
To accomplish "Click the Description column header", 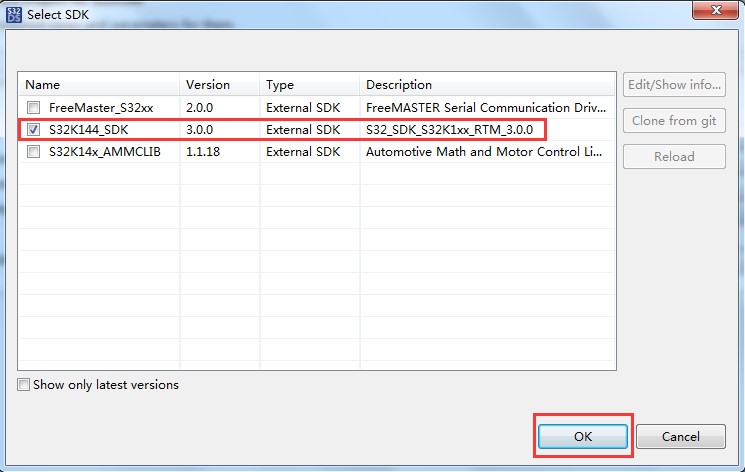I will (487, 85).
